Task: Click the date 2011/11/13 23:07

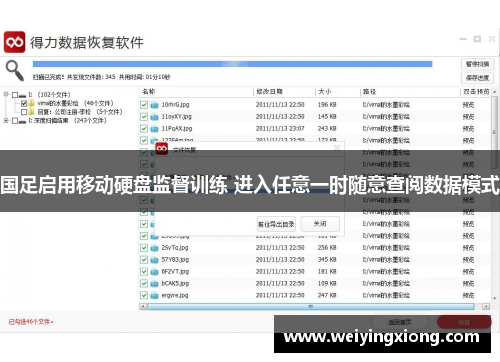Action: (280, 129)
